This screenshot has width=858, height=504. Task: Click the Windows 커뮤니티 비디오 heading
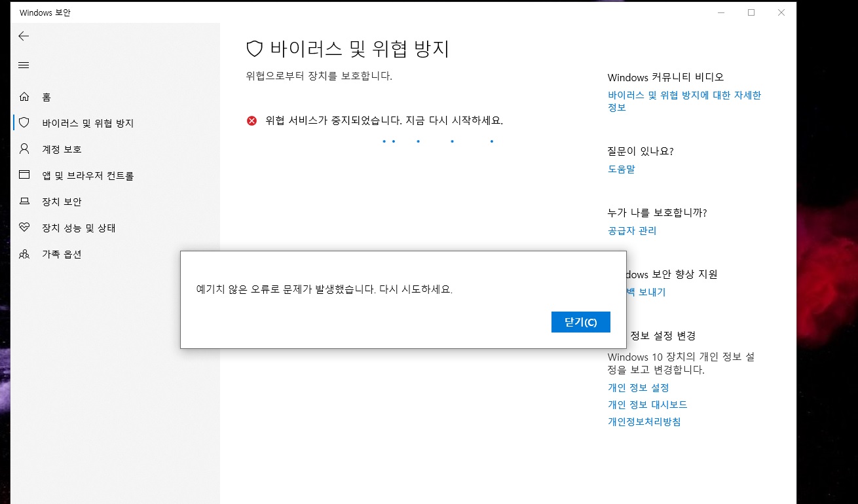pyautogui.click(x=665, y=77)
